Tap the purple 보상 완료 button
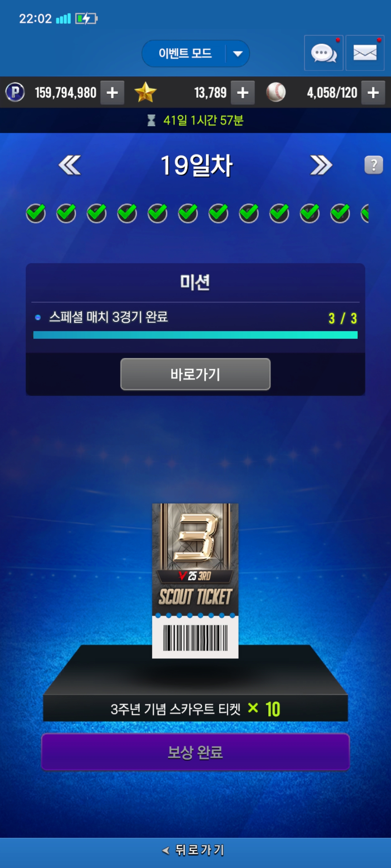 (x=195, y=752)
